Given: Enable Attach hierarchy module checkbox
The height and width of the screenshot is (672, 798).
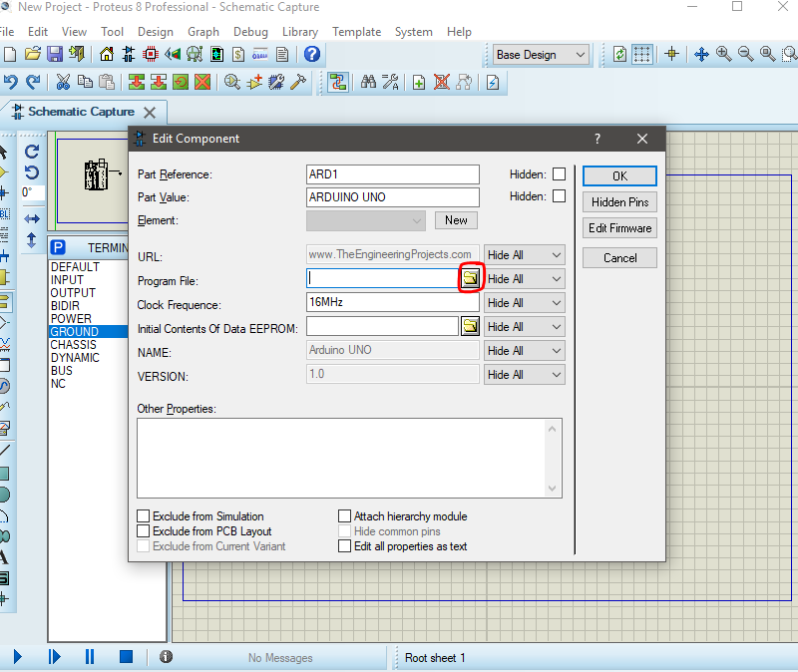Looking at the screenshot, I should tap(344, 516).
